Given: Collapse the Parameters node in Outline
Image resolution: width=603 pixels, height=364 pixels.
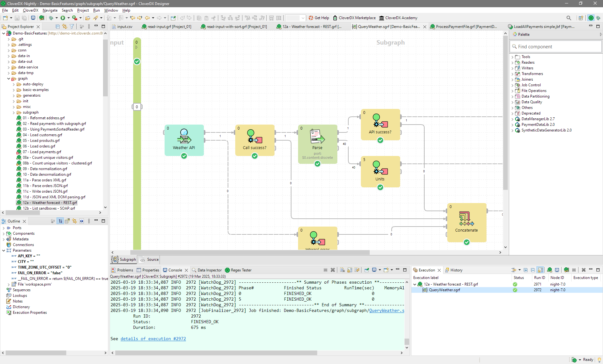Looking at the screenshot, I should [x=4, y=250].
